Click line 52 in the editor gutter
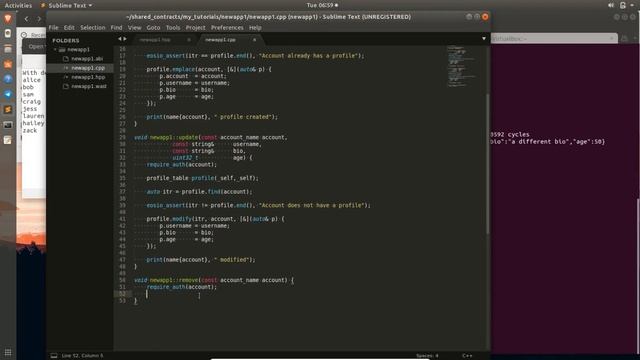This screenshot has height=360, width=640. [122, 293]
